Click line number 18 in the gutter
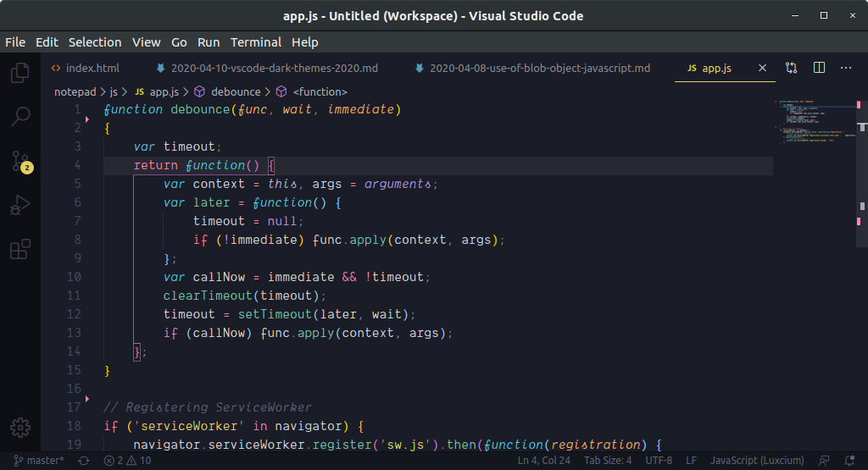Screen dimensions: 868x470 click(x=74, y=426)
